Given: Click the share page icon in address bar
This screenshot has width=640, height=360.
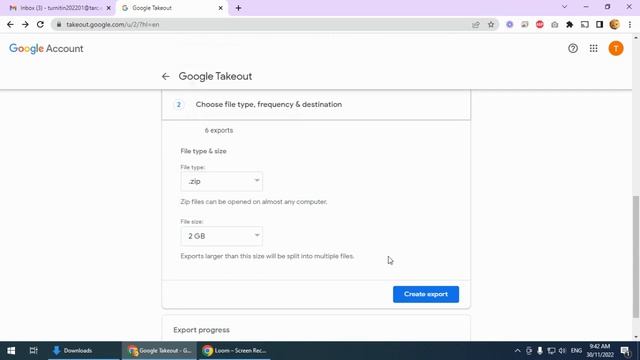Looking at the screenshot, I should (x=476, y=24).
